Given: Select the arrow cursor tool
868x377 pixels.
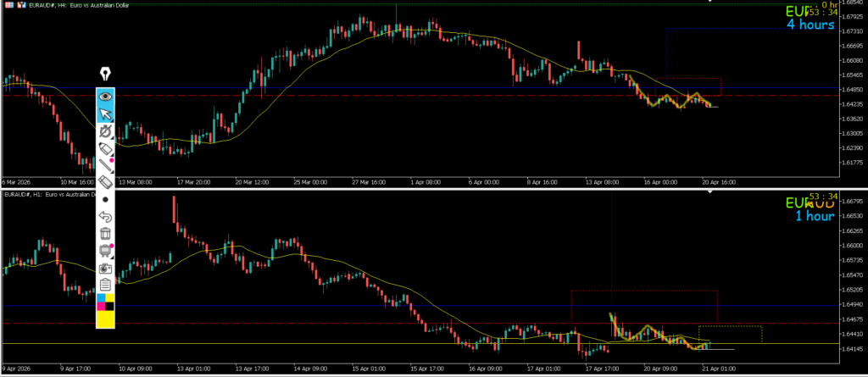Looking at the screenshot, I should [106, 114].
